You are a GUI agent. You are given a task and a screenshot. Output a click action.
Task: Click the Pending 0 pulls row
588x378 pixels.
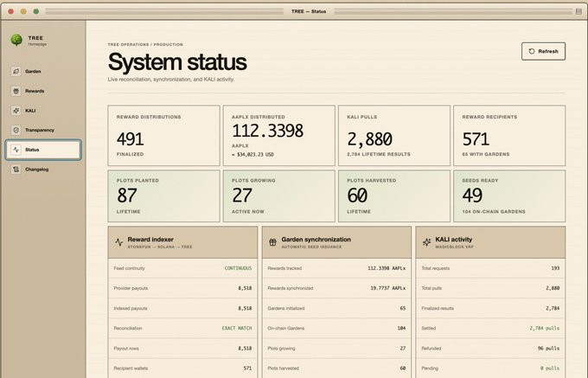click(x=490, y=368)
